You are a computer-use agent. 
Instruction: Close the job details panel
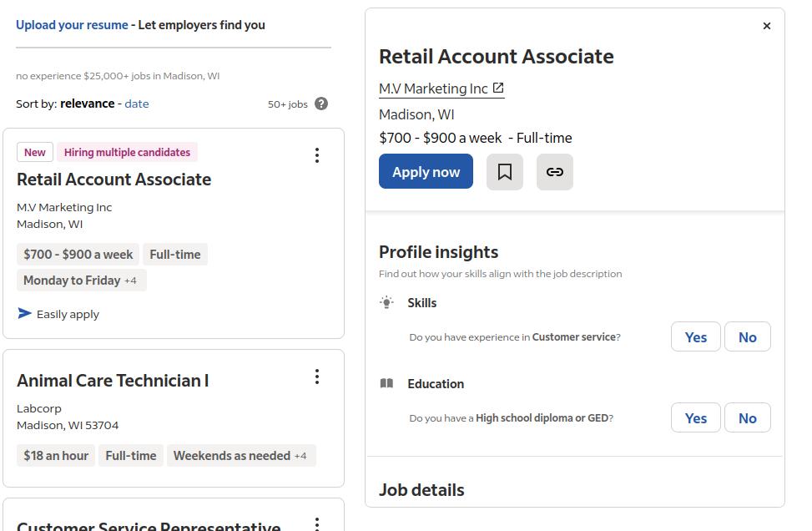(767, 26)
